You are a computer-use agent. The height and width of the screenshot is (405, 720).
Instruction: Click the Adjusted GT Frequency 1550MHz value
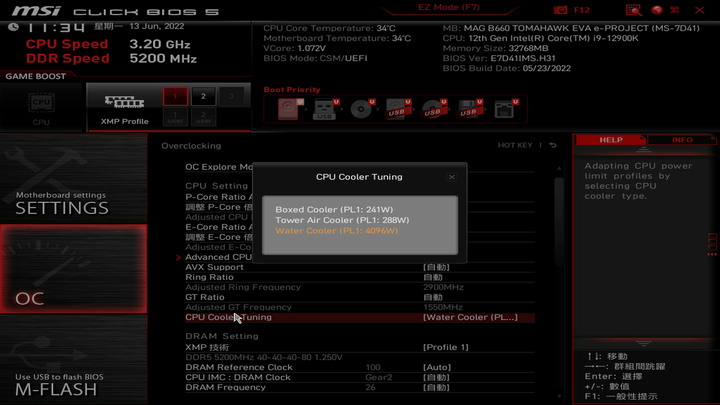pos(443,308)
